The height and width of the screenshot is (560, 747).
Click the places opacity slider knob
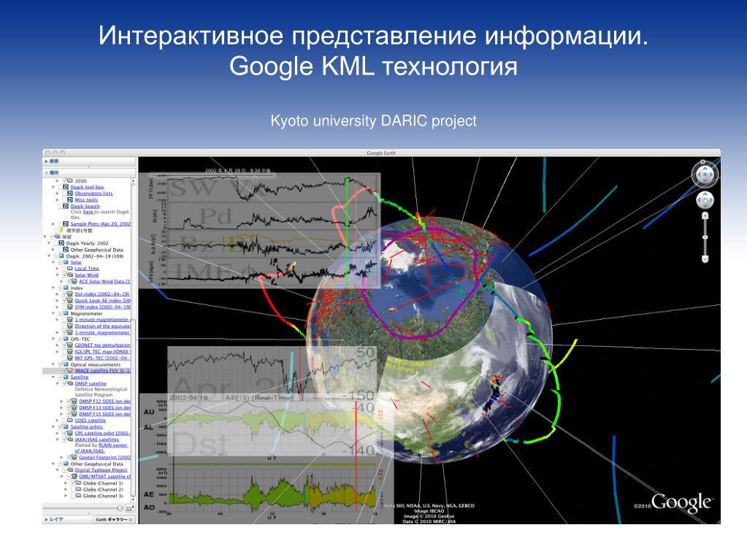point(120,509)
